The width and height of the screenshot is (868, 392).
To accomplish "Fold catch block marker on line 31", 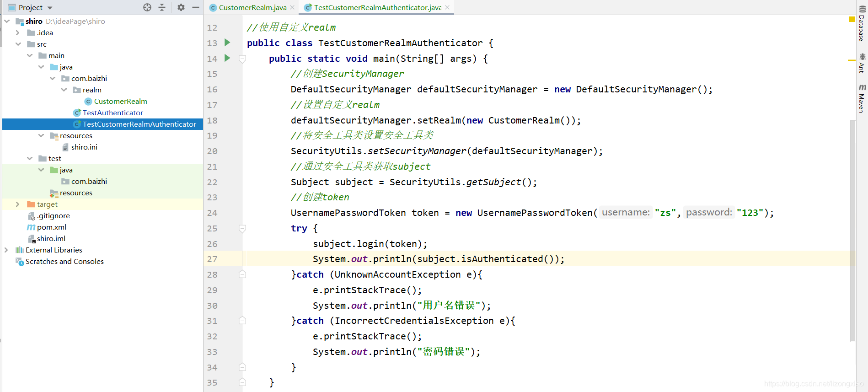I will click(x=242, y=321).
